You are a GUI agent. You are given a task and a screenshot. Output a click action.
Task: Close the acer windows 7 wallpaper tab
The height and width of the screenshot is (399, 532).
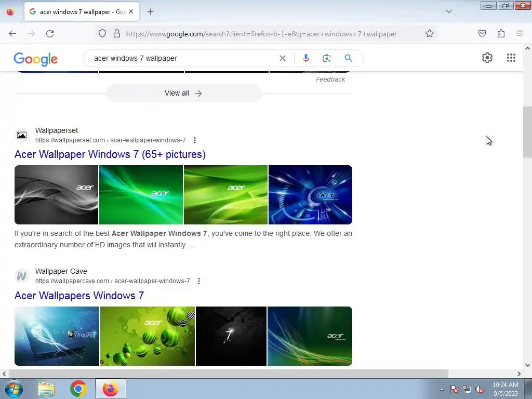pos(131,11)
